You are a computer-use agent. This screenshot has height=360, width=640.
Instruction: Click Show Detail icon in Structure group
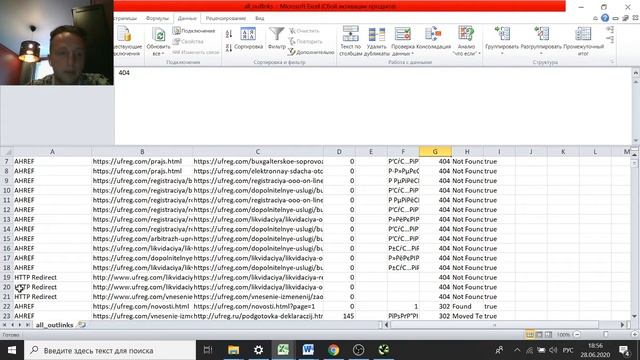pos(610,30)
